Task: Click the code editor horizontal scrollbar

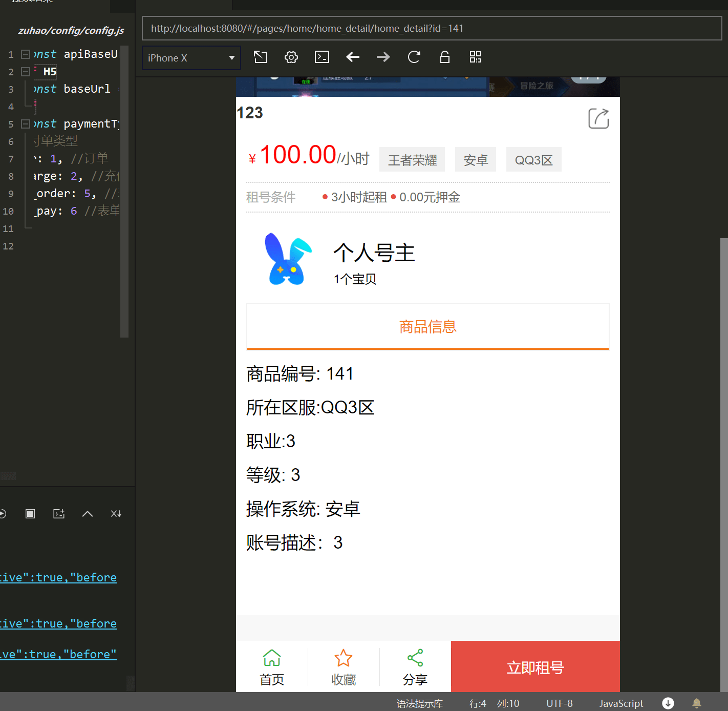Action: pyautogui.click(x=8, y=476)
